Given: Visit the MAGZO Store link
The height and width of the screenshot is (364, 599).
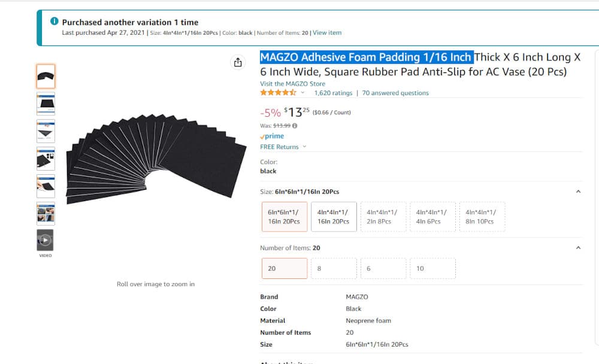Looking at the screenshot, I should [293, 84].
